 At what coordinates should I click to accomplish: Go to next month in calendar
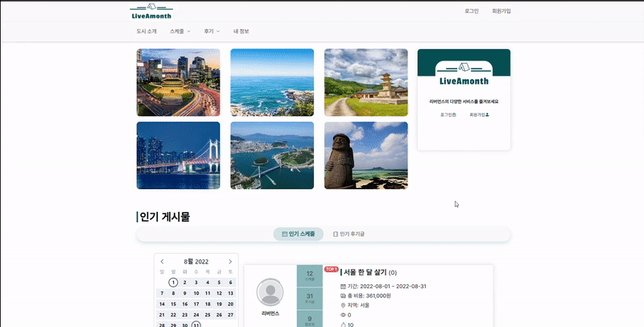click(230, 262)
